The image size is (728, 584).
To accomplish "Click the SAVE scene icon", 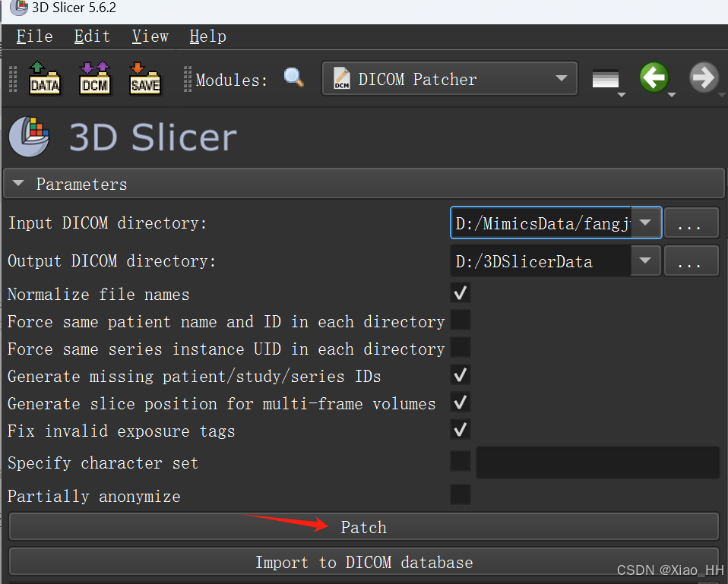I will point(145,78).
